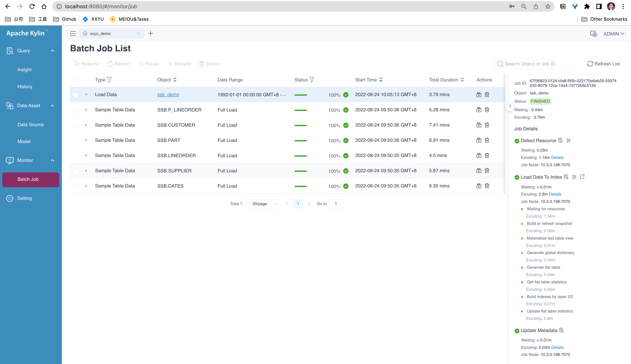Focus the Search Object or Job ID field
This screenshot has width=631, height=364.
[x=540, y=64]
